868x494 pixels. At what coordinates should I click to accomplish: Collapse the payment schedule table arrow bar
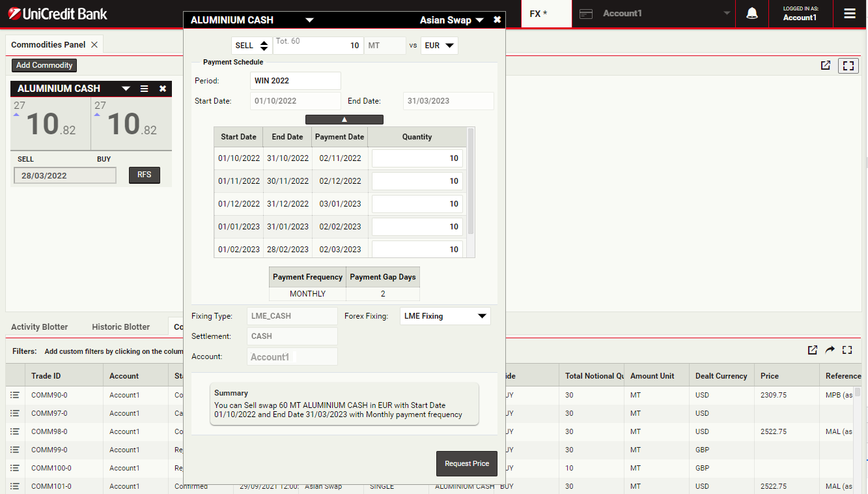[344, 119]
